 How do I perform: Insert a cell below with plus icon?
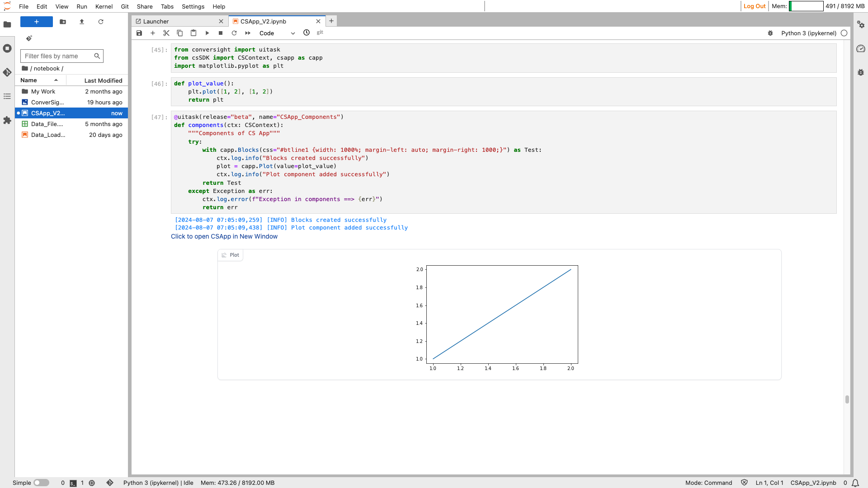point(153,33)
